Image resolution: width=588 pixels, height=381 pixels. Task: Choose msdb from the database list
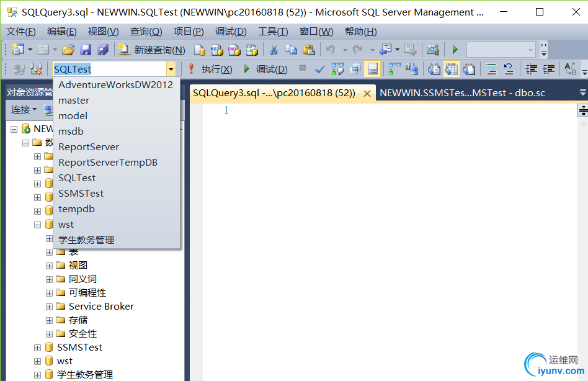117,132
